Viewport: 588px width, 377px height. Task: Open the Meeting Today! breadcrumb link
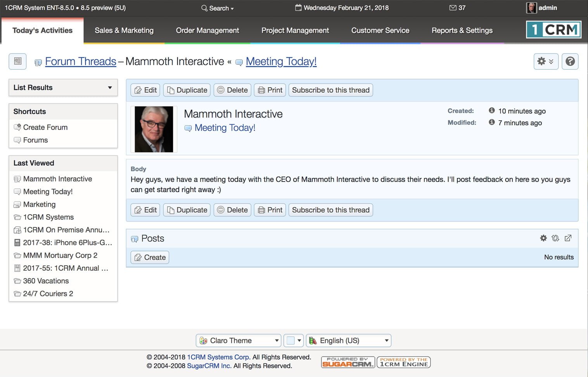click(x=281, y=61)
